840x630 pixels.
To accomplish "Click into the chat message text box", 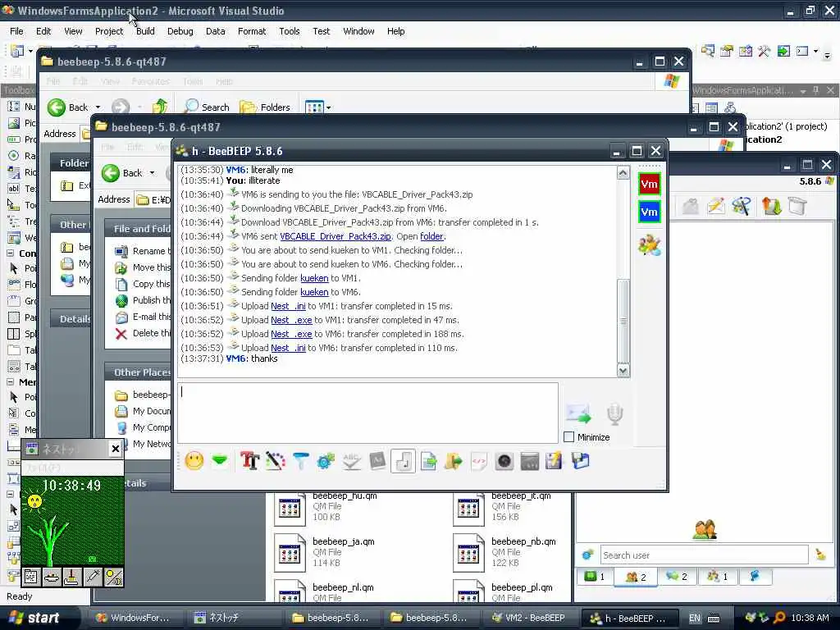I will click(x=367, y=413).
